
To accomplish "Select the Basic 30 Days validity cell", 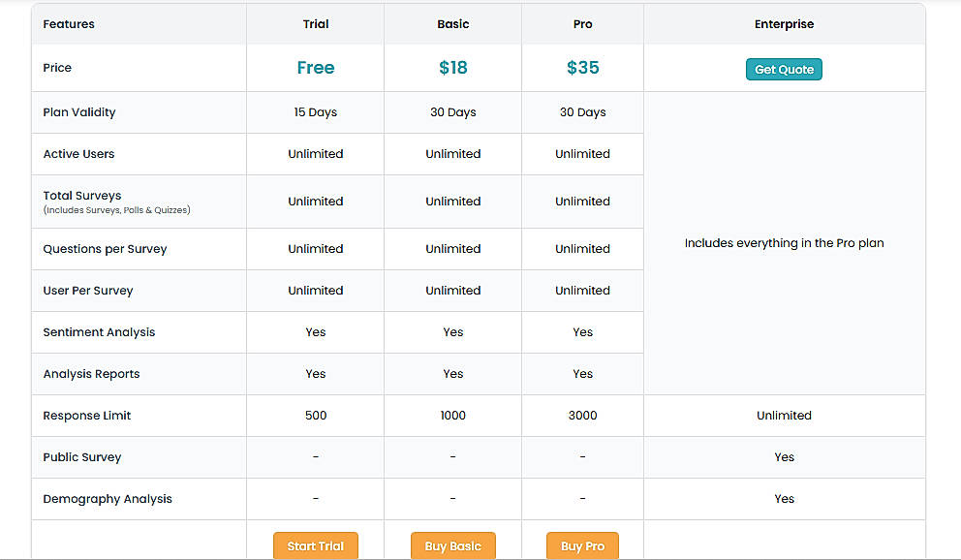I will pyautogui.click(x=453, y=112).
